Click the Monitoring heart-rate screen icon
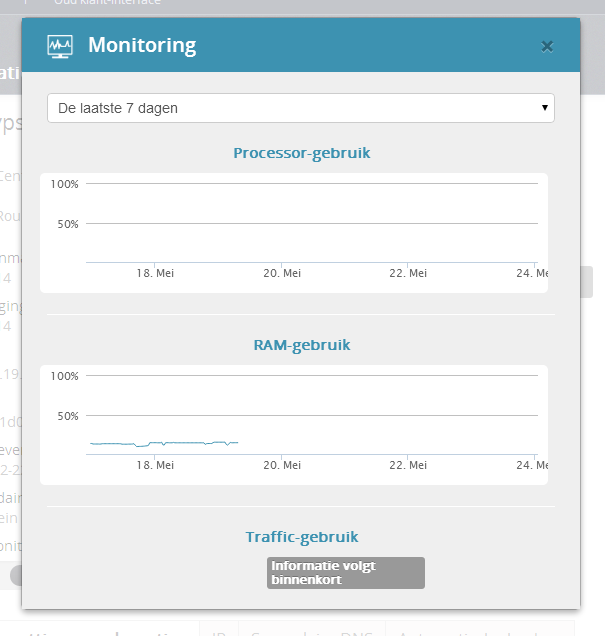 point(60,46)
